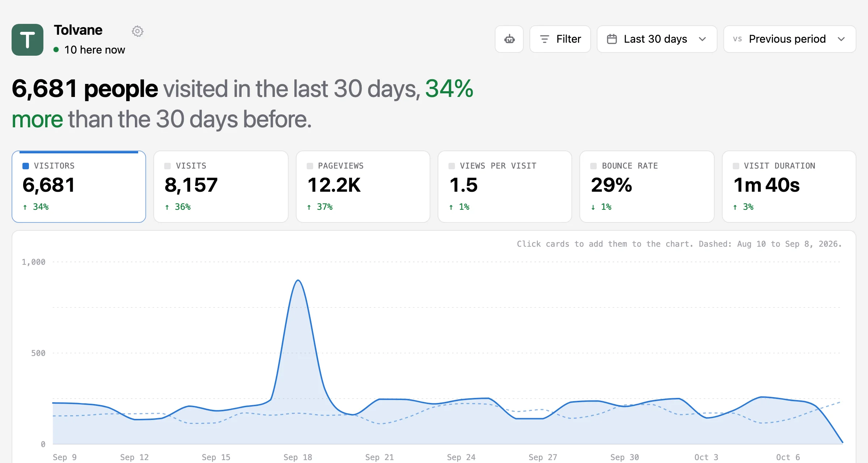868x463 pixels.
Task: Click the Oct 6 axis label
Action: pos(788,457)
